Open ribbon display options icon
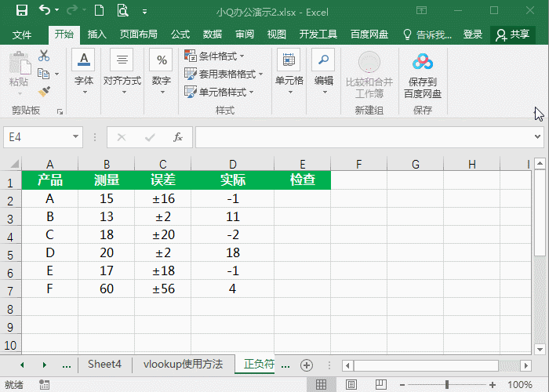 point(422,10)
